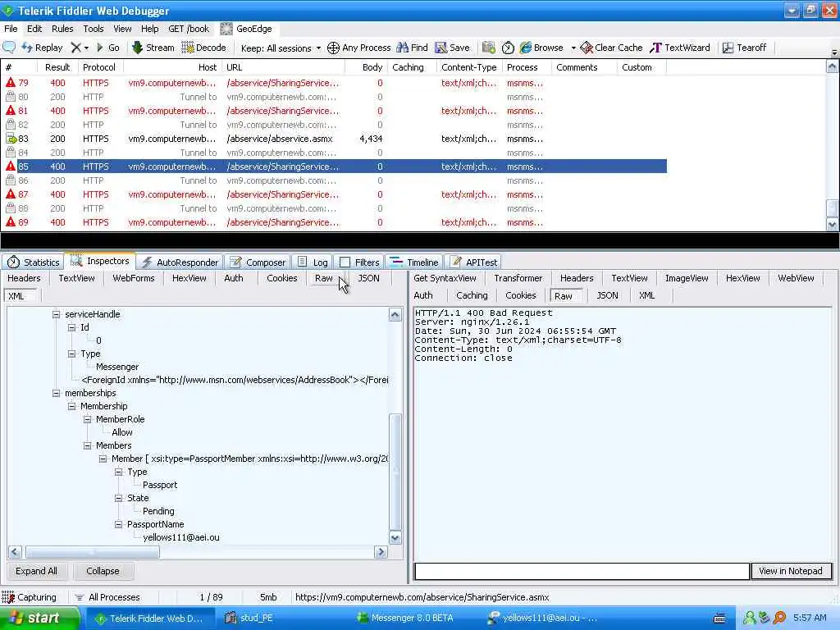Select the request WebForms inspector tab
The width and height of the screenshot is (840, 630).
click(134, 278)
